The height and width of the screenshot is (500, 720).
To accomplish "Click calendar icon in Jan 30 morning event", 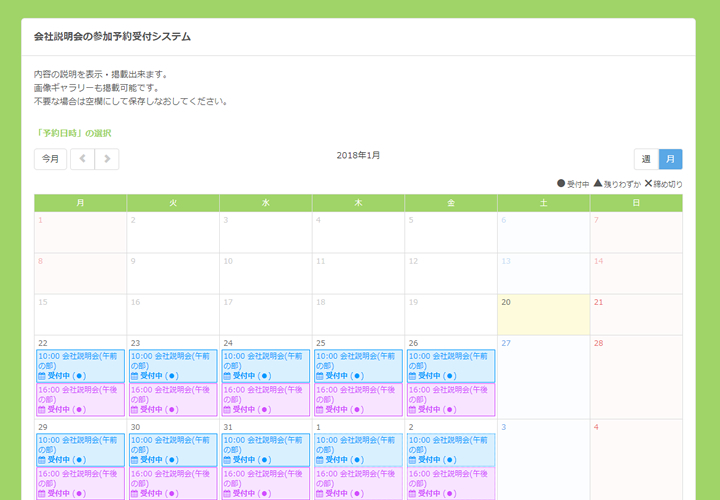I will click(x=135, y=460).
